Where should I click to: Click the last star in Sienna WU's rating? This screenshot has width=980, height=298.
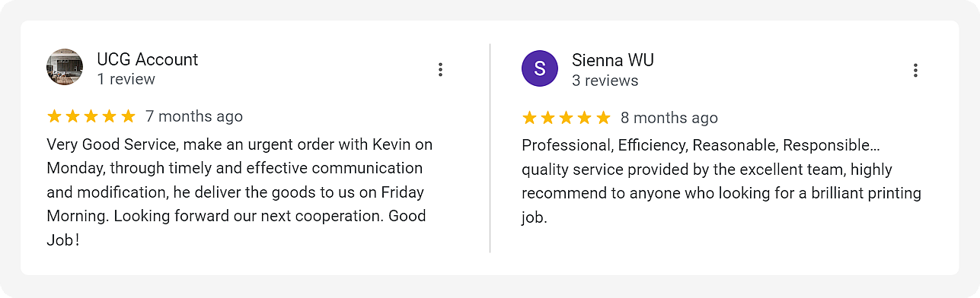[x=603, y=117]
